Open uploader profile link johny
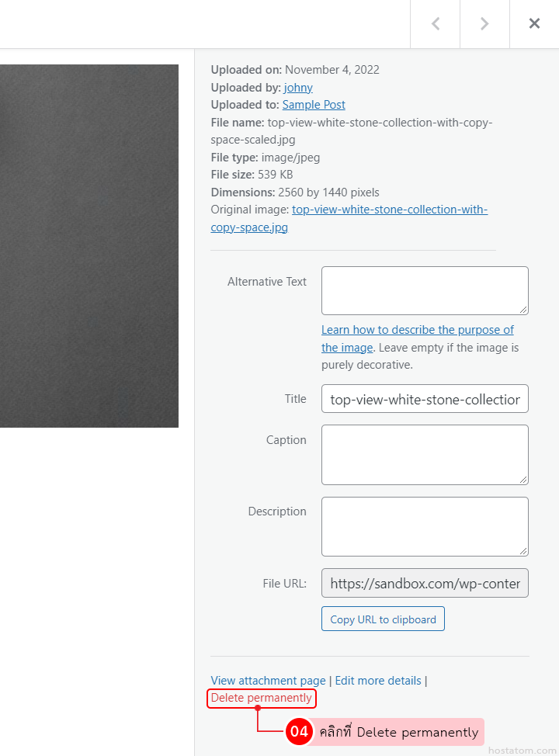Viewport: 559px width, 756px height. [298, 88]
